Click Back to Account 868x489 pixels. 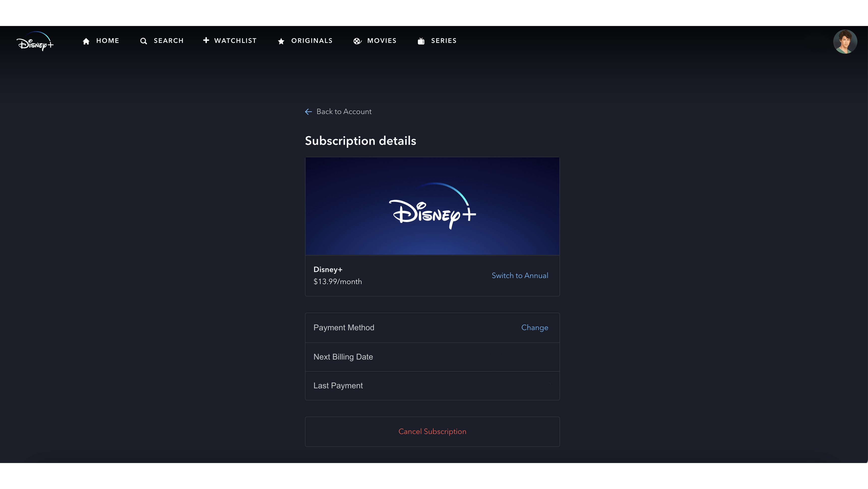344,112
